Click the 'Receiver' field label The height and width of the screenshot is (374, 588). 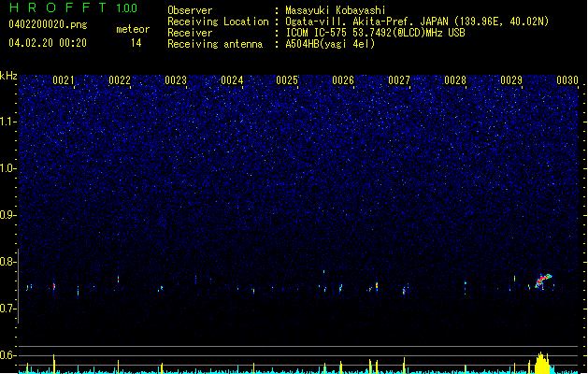(x=190, y=33)
